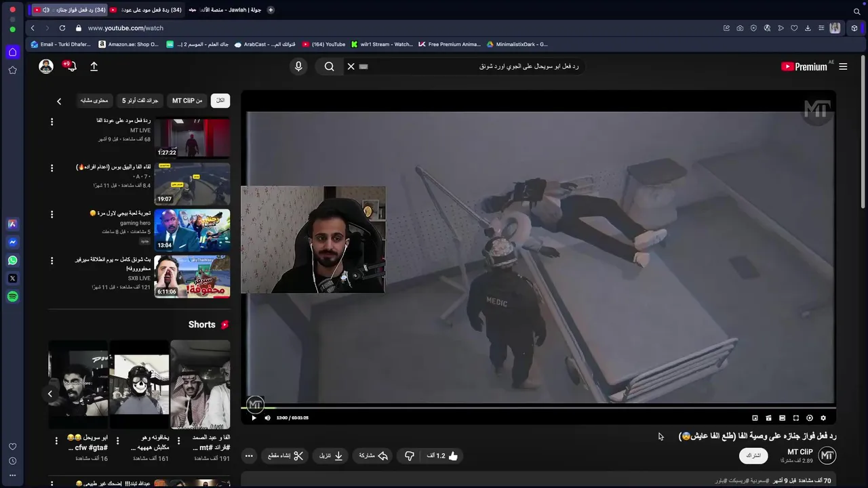Open the sidebar star bookmarks panel
The height and width of the screenshot is (488, 868).
pyautogui.click(x=12, y=70)
